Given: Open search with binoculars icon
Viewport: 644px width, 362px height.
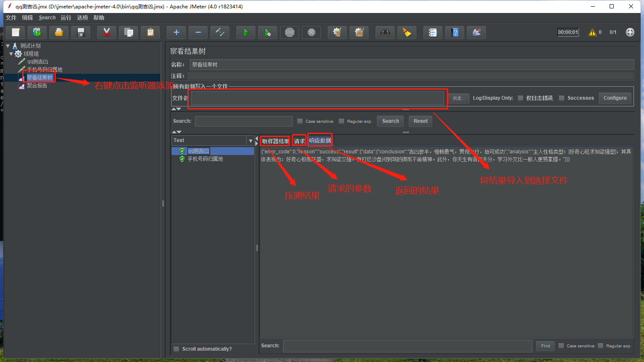Looking at the screenshot, I should [x=385, y=32].
